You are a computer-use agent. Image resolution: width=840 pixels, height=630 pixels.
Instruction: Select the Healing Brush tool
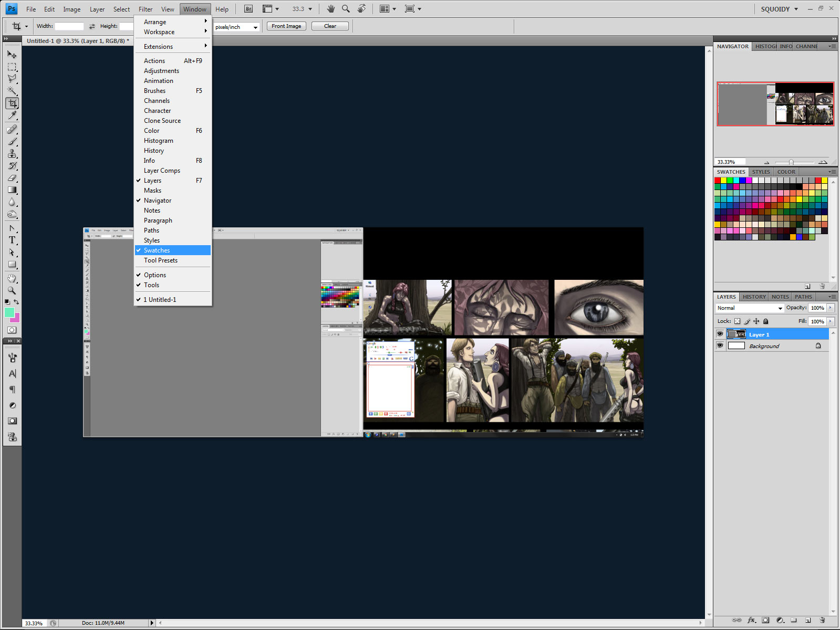tap(12, 129)
